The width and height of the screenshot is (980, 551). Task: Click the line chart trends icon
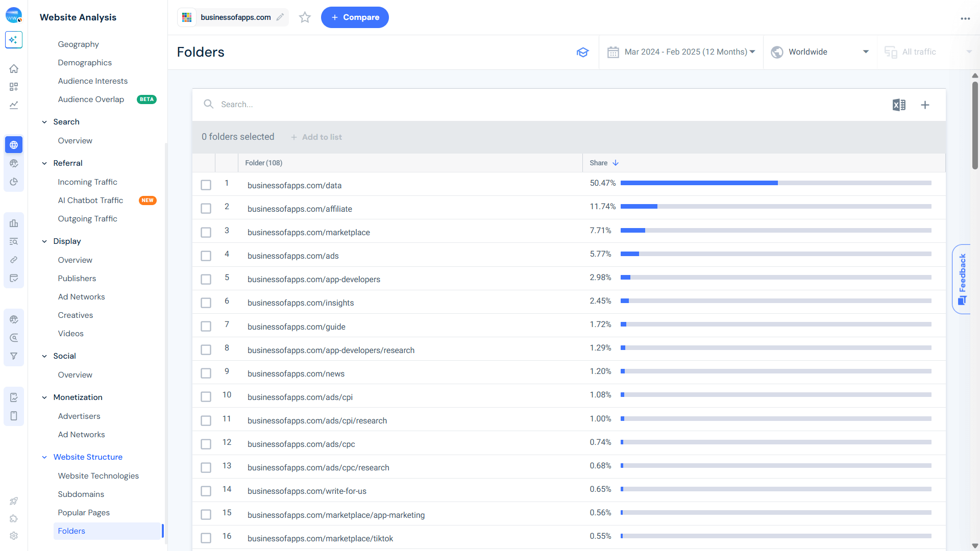point(14,105)
